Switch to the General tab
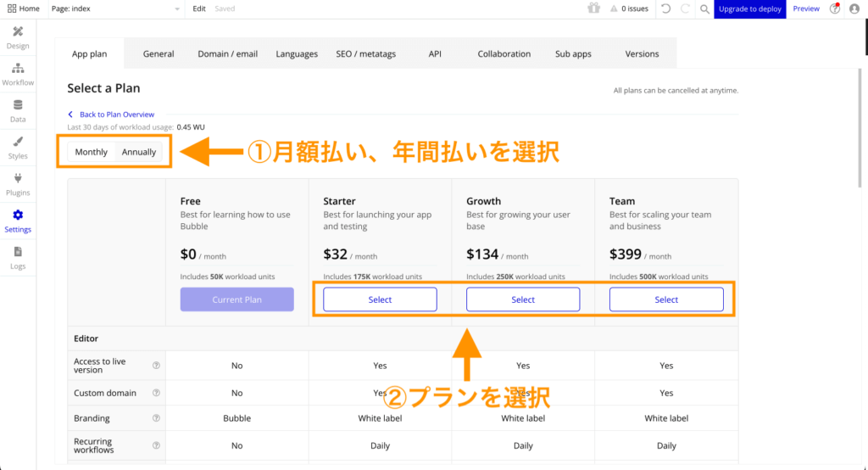The image size is (868, 470). coord(159,53)
